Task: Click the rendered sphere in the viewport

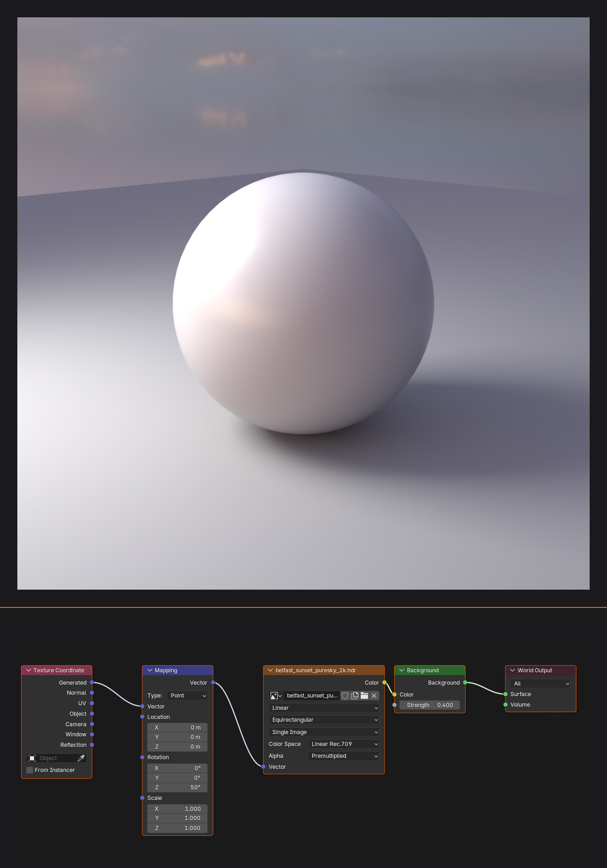Action: (303, 303)
